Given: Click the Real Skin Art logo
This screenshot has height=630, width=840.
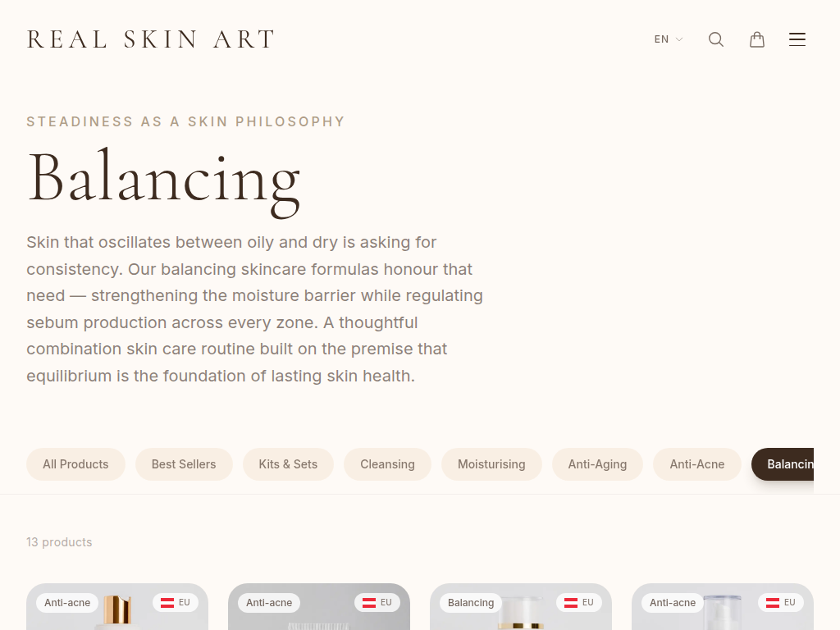Looking at the screenshot, I should click(151, 39).
